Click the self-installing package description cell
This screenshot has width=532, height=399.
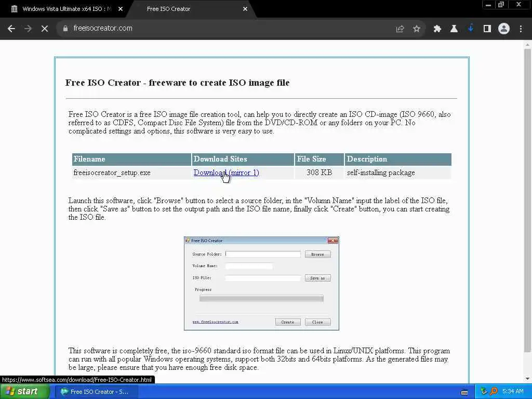pyautogui.click(x=398, y=172)
